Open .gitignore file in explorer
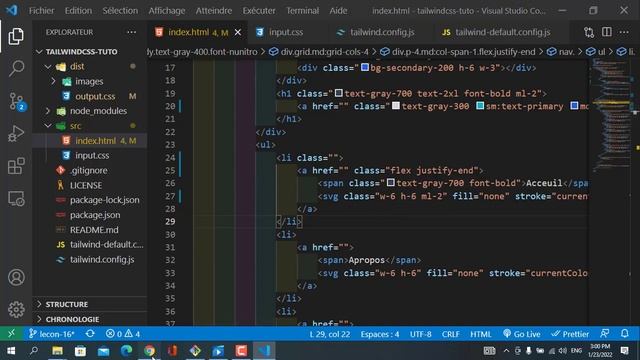Image resolution: width=640 pixels, height=360 pixels. click(90, 171)
